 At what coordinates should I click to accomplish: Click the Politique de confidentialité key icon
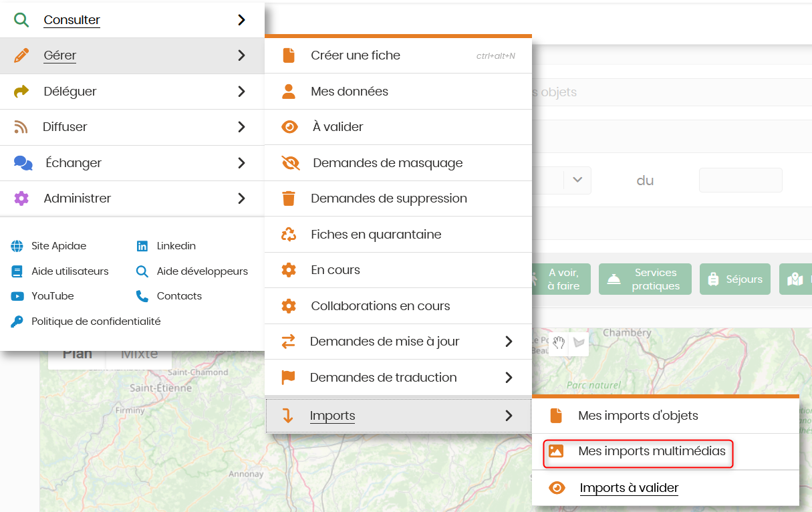17,322
